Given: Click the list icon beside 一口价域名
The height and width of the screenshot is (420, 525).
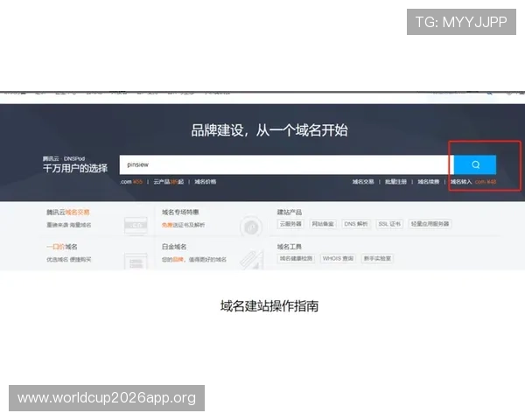Looking at the screenshot, I should pyautogui.click(x=136, y=262).
